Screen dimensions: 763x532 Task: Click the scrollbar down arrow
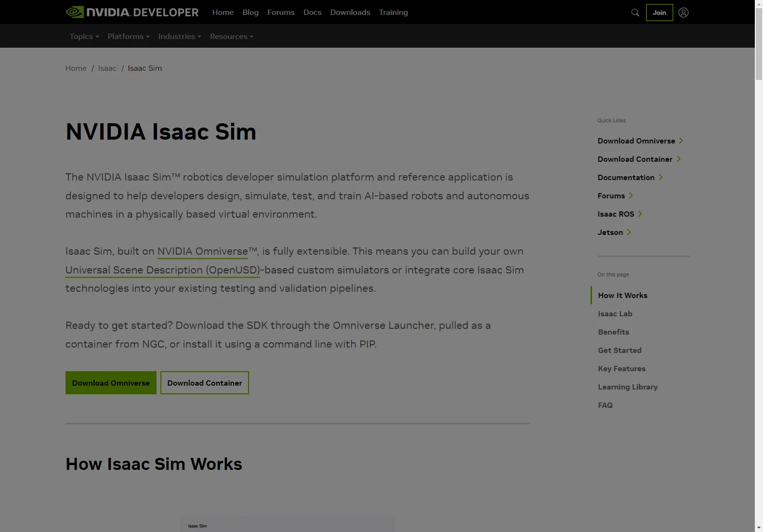759,528
